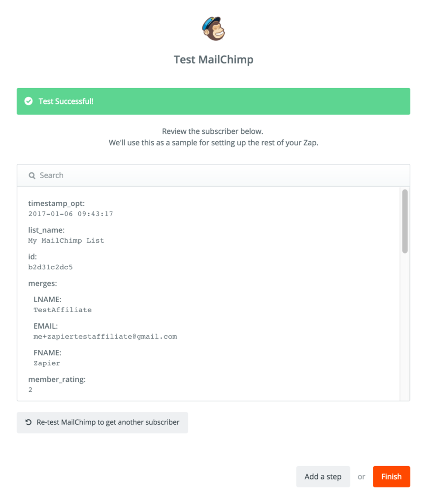
Task: Expand the merges field group
Action: [42, 283]
